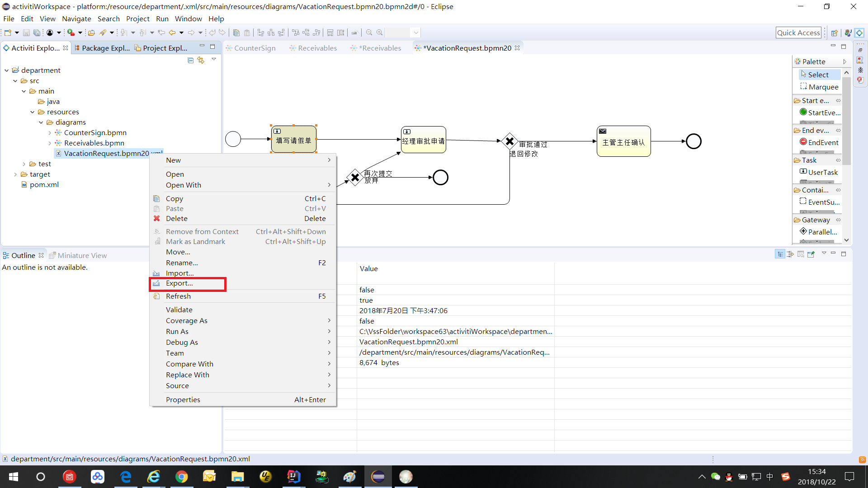Click the 主管主任确认 mail task node

coord(623,141)
